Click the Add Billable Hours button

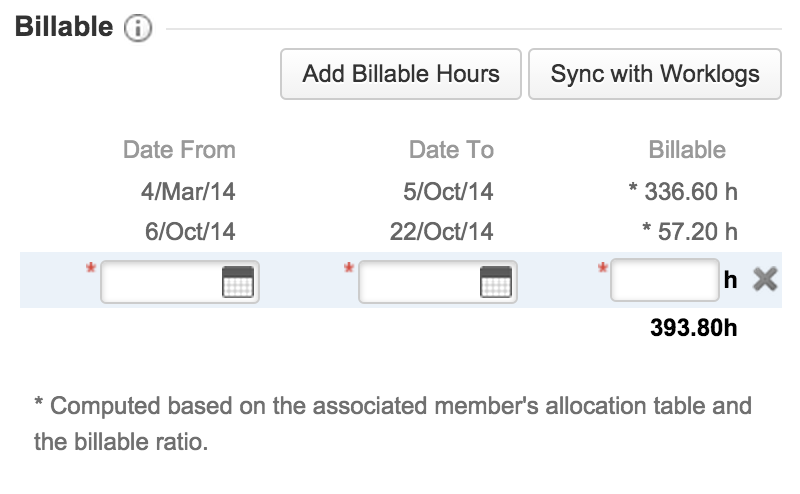point(401,74)
